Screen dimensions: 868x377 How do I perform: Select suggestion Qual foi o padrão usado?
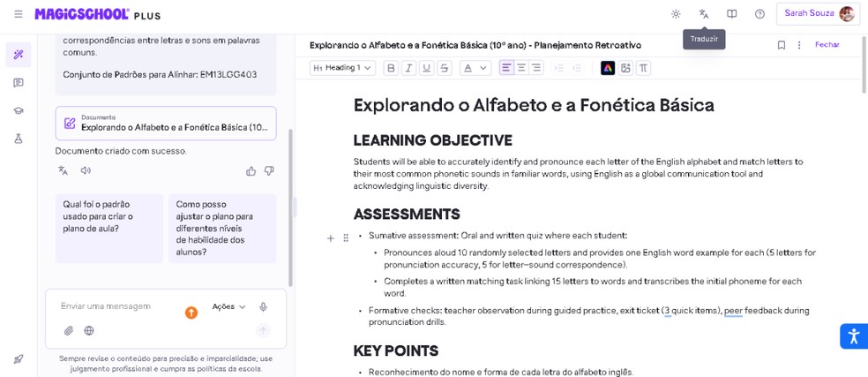click(109, 228)
